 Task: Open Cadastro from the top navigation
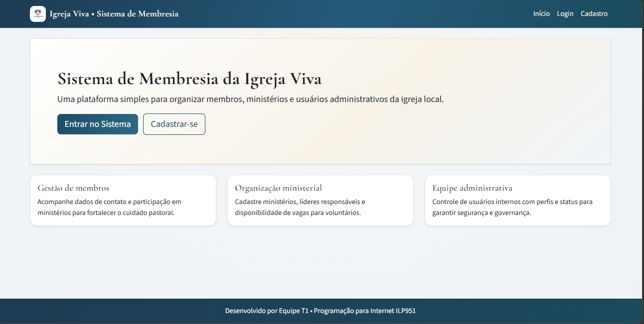point(594,14)
